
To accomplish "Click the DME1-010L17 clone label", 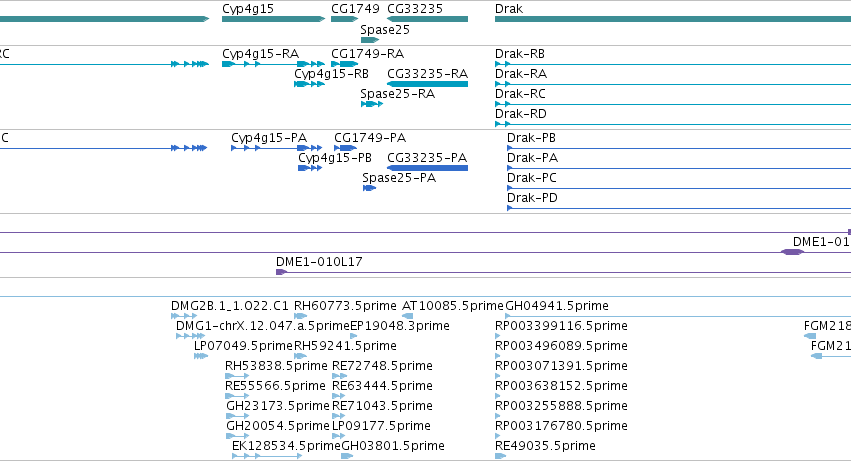I will point(319,262).
